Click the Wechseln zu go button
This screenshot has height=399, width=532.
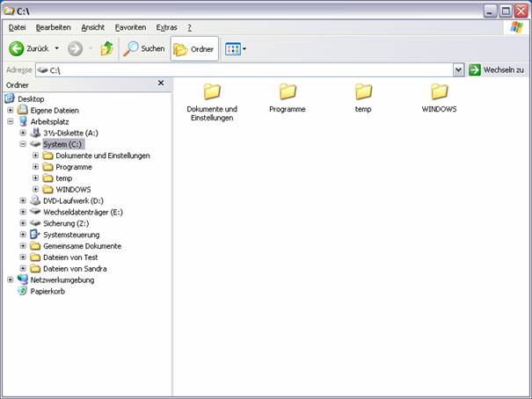point(496,70)
